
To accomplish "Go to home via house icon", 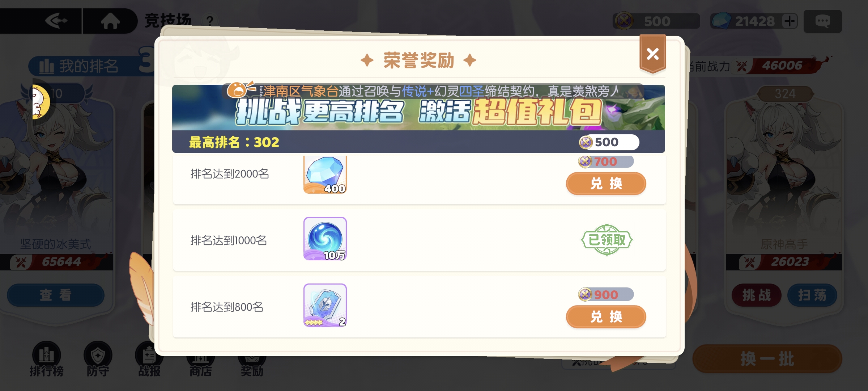I will [x=110, y=21].
